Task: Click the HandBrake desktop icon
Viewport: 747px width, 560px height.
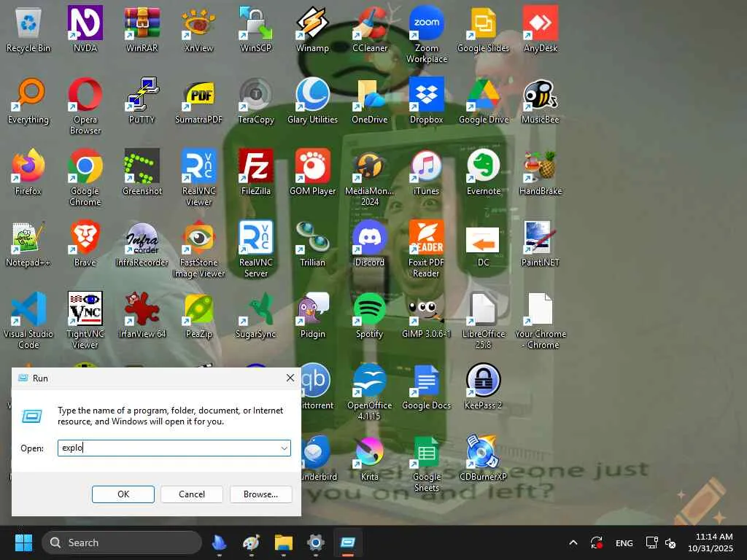Action: [541, 172]
